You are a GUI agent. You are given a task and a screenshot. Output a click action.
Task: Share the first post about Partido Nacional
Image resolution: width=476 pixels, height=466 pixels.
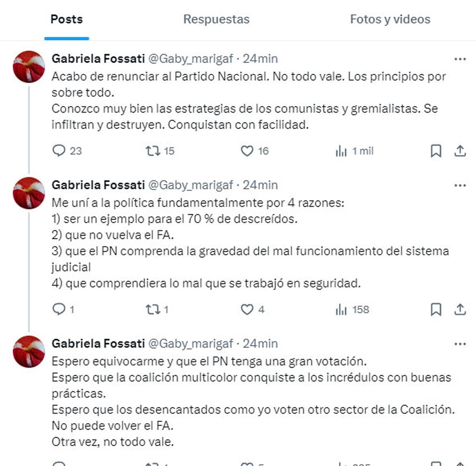[x=460, y=151]
